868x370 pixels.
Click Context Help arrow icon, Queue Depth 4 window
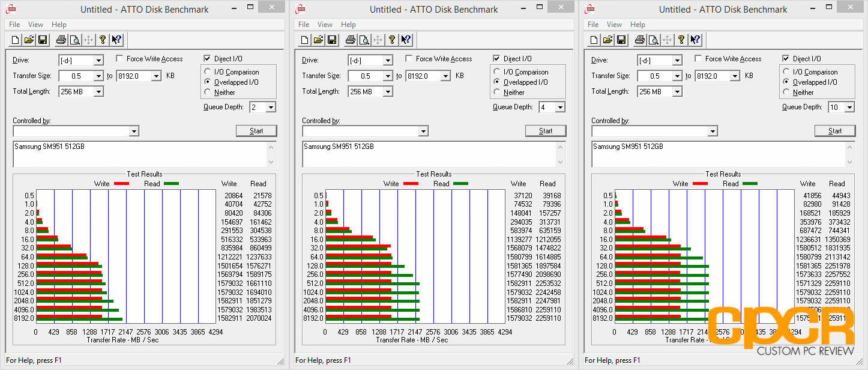point(406,40)
